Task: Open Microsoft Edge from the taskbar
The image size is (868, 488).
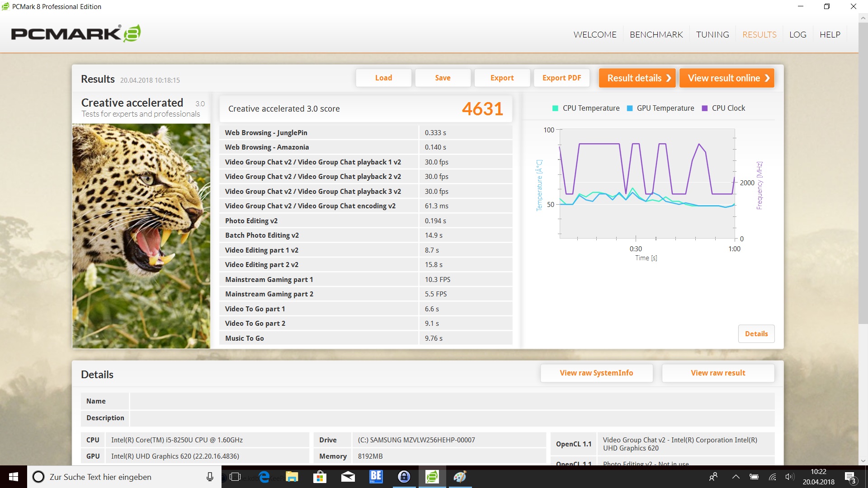Action: [264, 477]
